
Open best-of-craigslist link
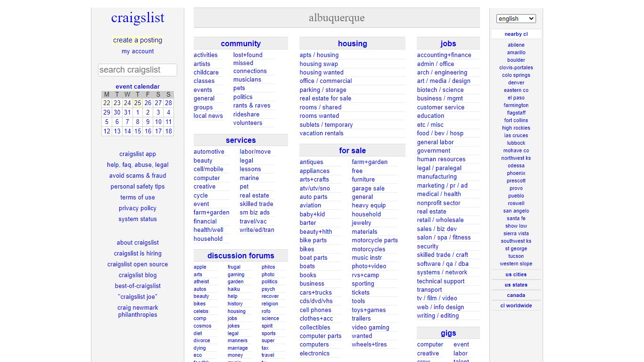(138, 286)
